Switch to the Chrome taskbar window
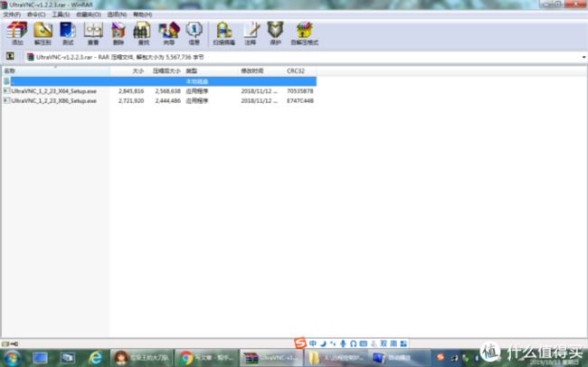Viewport: 588px width, 367px height. click(206, 358)
